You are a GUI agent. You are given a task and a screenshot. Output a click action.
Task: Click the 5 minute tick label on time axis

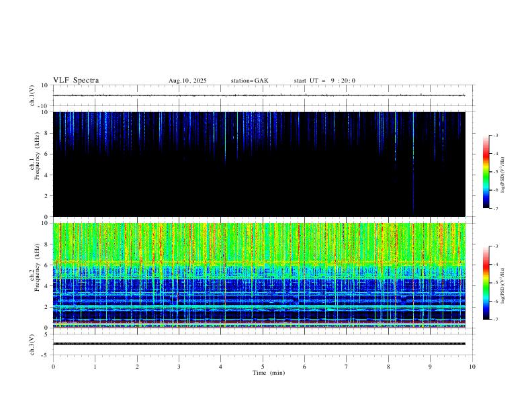[263, 366]
